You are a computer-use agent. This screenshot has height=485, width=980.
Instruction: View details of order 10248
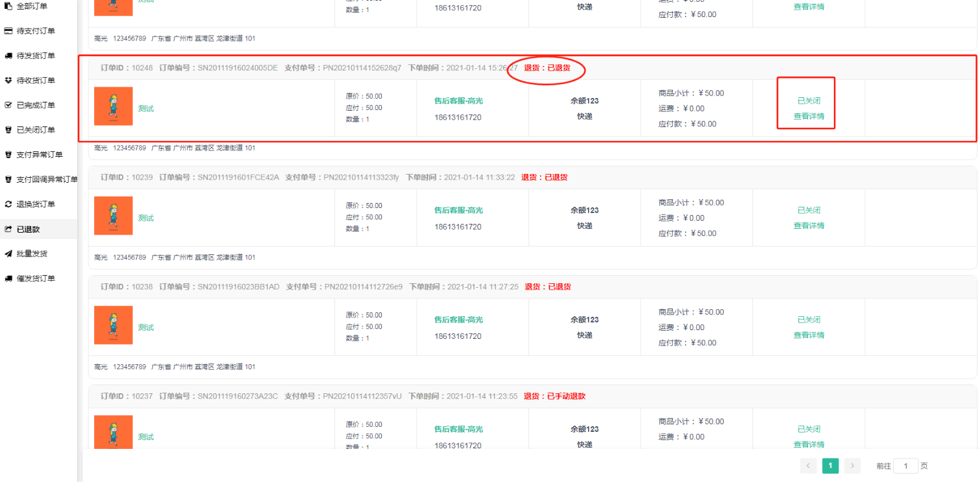click(809, 116)
